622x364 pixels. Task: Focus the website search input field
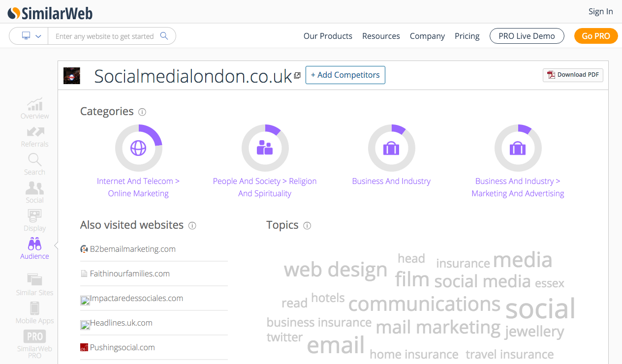coord(104,36)
